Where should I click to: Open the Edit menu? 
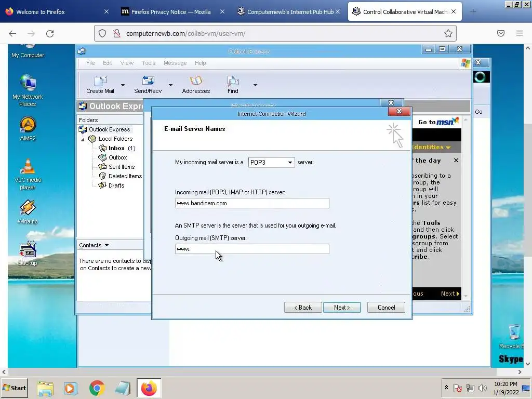point(107,63)
